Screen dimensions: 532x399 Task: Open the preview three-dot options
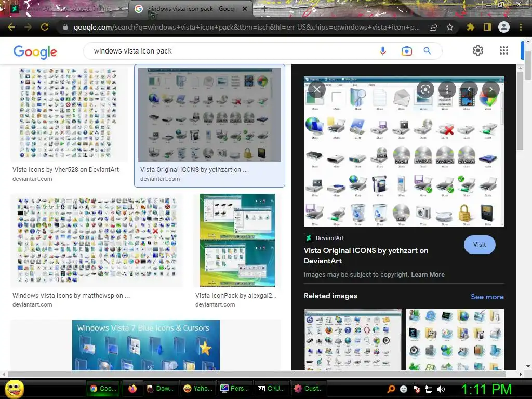447,89
